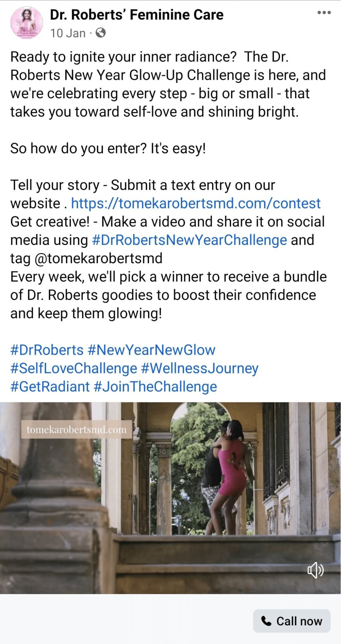Open the three-dot post options menu

click(324, 13)
